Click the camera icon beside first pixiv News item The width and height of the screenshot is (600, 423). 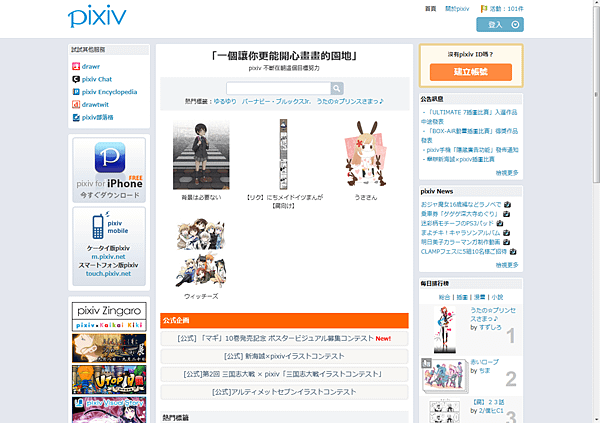pos(507,204)
